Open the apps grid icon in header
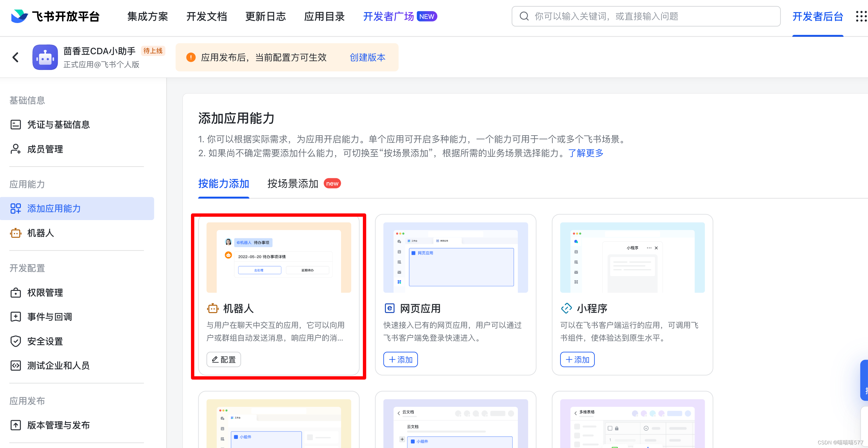The width and height of the screenshot is (868, 448). coord(861,16)
